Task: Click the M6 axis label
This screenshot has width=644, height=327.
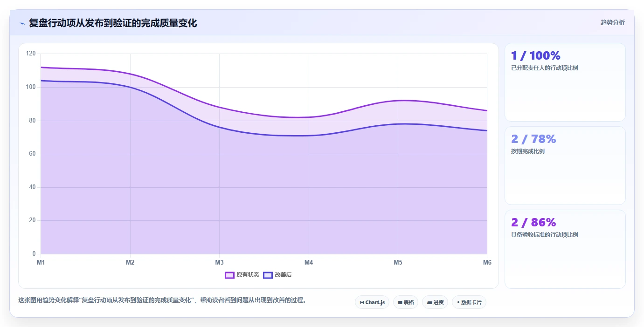Action: (x=487, y=263)
